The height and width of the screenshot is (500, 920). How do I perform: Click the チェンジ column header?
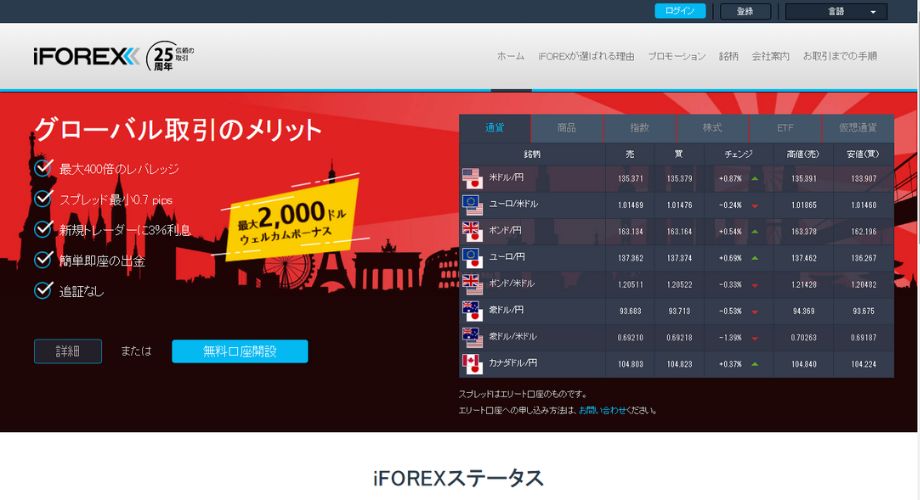point(738,154)
